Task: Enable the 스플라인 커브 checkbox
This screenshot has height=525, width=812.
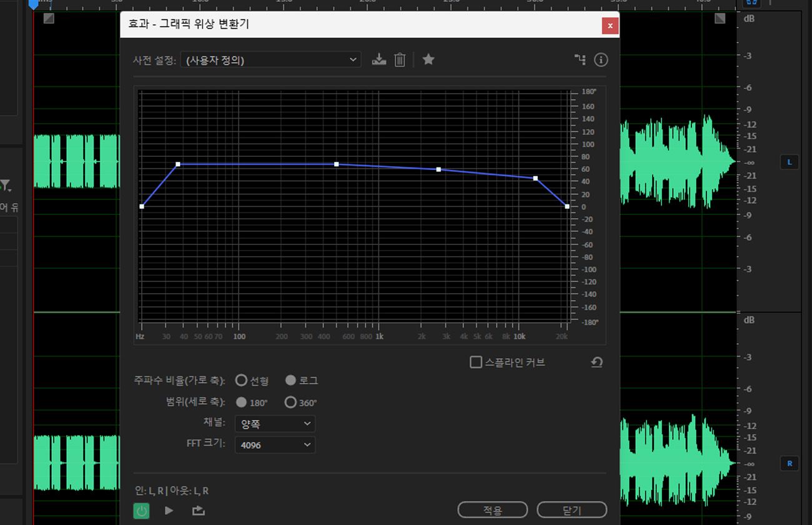Action: pyautogui.click(x=475, y=361)
